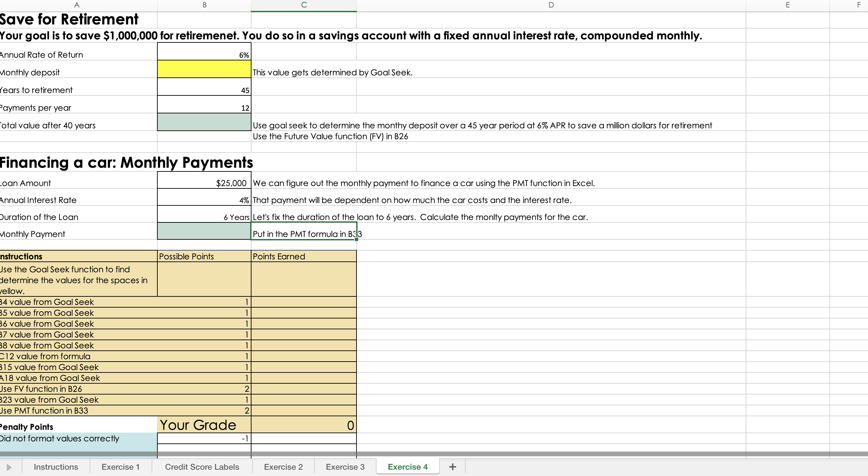Screen dimensions: 868x476
Task: Select the 6 Years loan duration cell
Action: 204,214
